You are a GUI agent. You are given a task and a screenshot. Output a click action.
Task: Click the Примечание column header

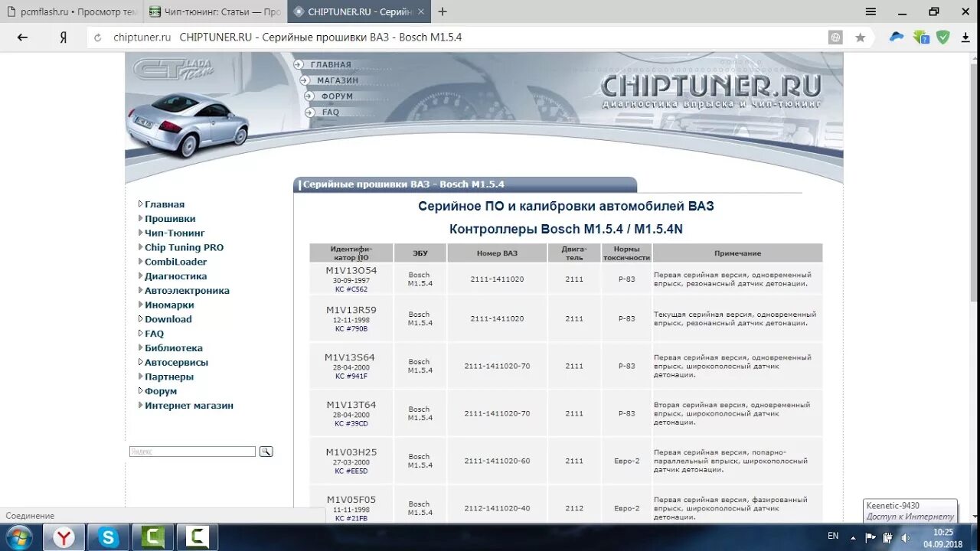pos(737,253)
